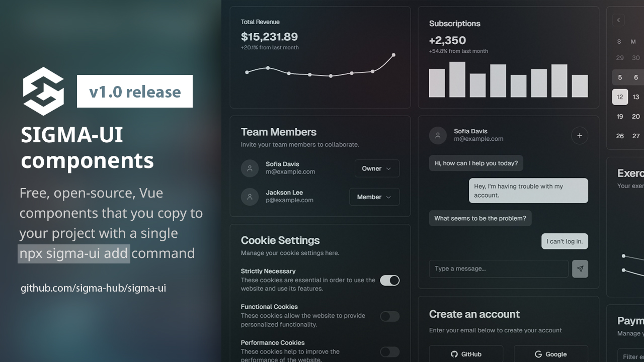Click the Sigma-UI hexagon logo

coord(43,91)
